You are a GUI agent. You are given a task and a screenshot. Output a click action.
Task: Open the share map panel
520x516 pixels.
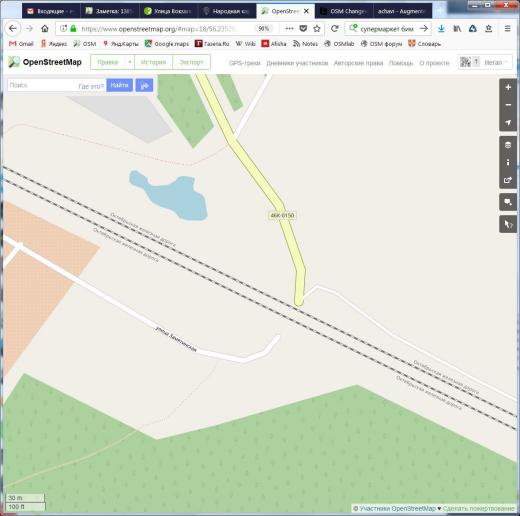tap(508, 180)
